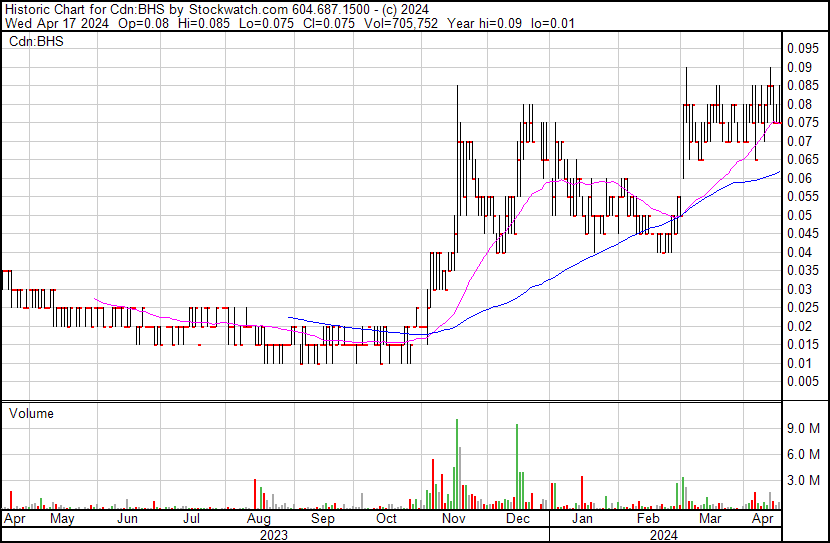The image size is (830, 543).
Task: Click the open price 'Op=0.08'
Action: coord(143,23)
